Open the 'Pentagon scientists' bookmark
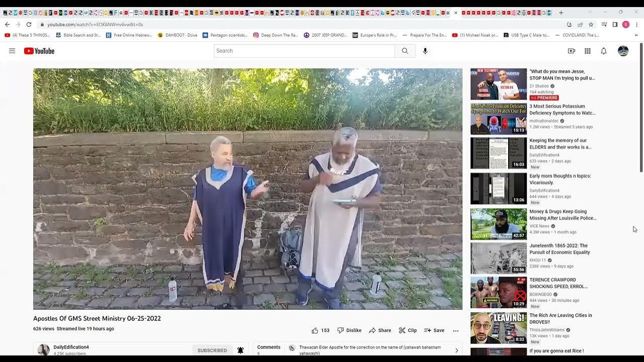 point(225,35)
